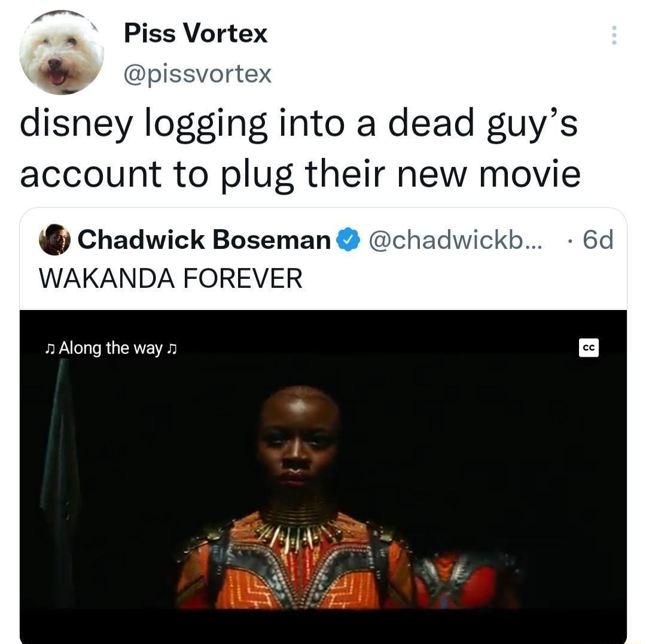Viewport: 646px width, 644px height.
Task: Click Chadwick Boseman's profile picture
Action: (54, 239)
